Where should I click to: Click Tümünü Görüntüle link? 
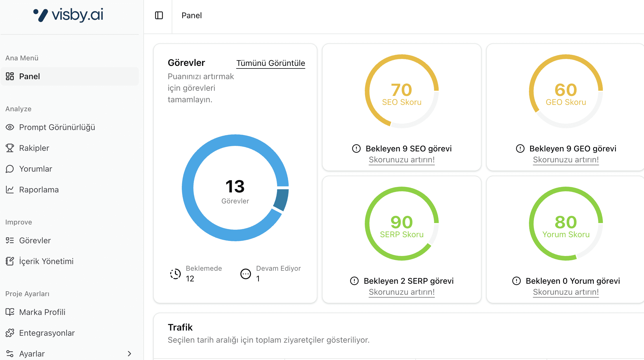271,63
